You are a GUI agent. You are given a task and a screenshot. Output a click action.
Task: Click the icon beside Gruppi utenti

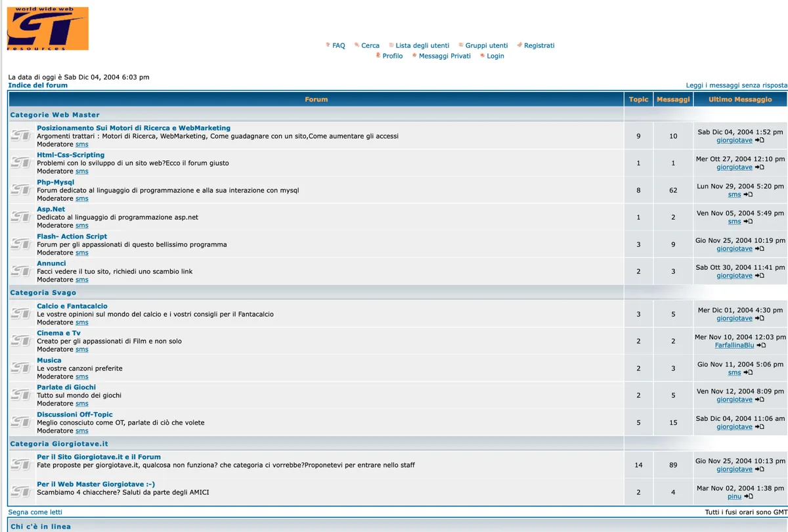tap(461, 45)
